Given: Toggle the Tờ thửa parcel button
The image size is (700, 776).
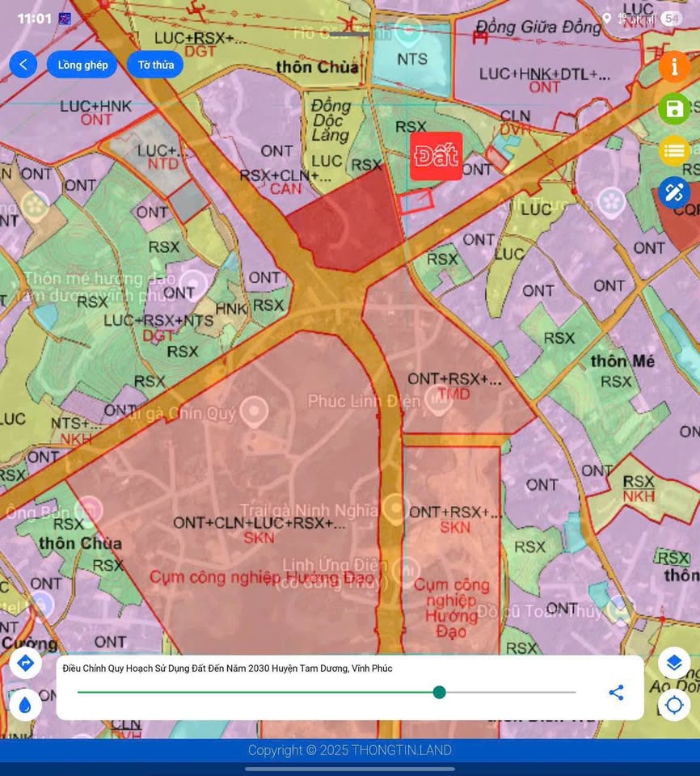Looking at the screenshot, I should click(155, 65).
